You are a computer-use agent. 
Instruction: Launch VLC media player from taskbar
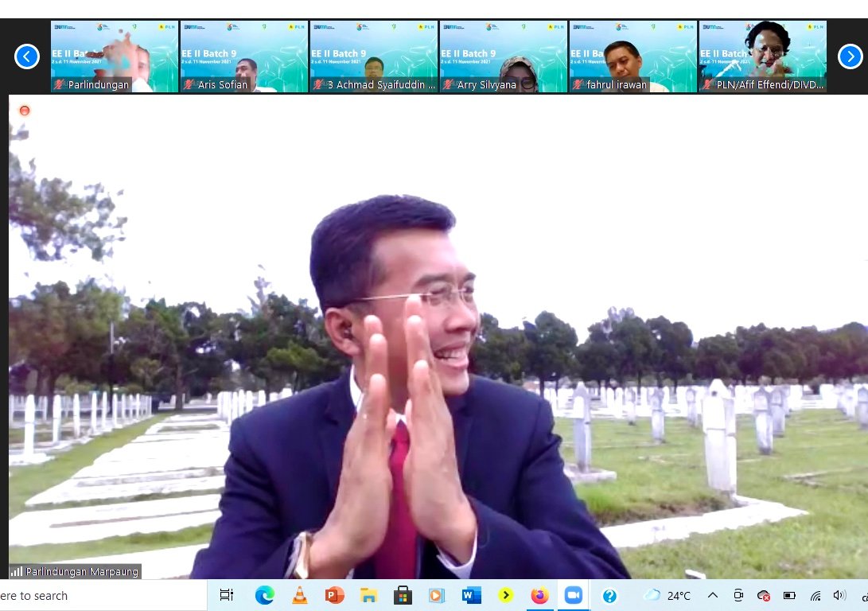coord(299,595)
